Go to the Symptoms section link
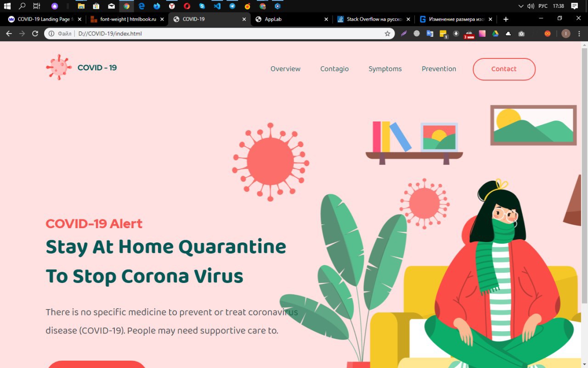The width and height of the screenshot is (588, 368). 385,69
